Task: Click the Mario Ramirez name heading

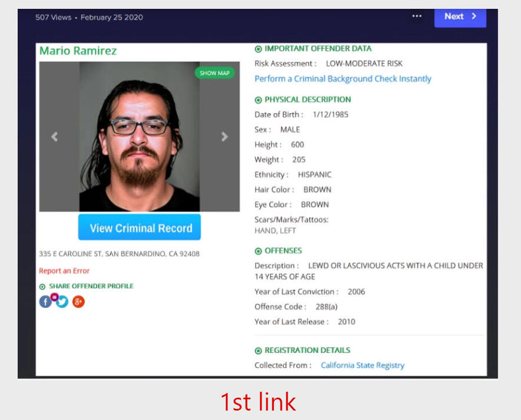Action: [78, 51]
